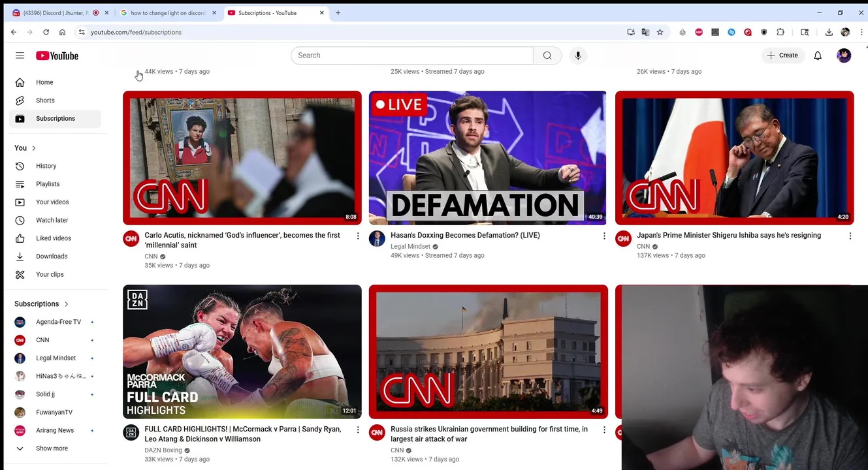Open Home in the sidebar
The height and width of the screenshot is (470, 868).
click(56, 82)
